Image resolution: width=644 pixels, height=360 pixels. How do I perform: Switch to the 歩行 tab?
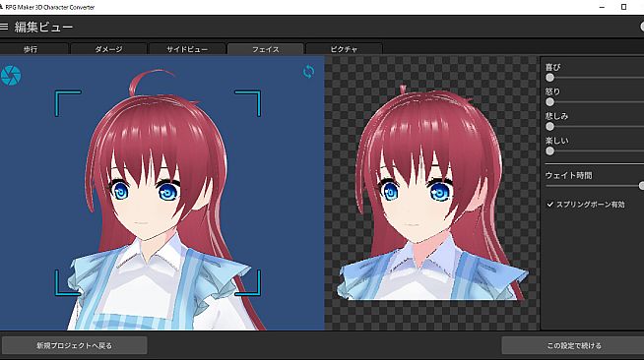pos(33,49)
